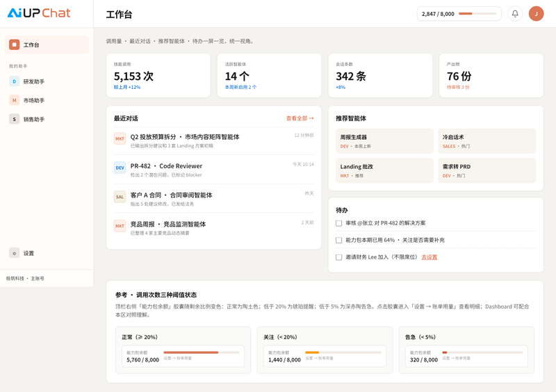556x392 pixels.
Task: Click the MKT badge of Q2 投放预算拆分
Action: coord(120,138)
